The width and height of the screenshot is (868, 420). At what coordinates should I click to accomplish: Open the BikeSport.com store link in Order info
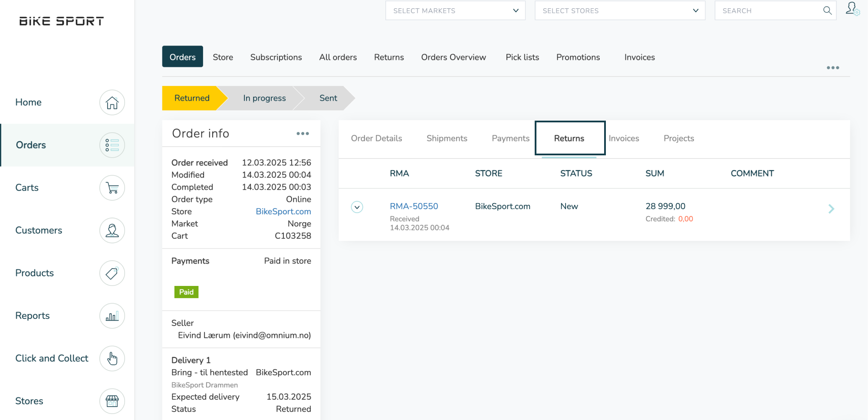point(283,211)
